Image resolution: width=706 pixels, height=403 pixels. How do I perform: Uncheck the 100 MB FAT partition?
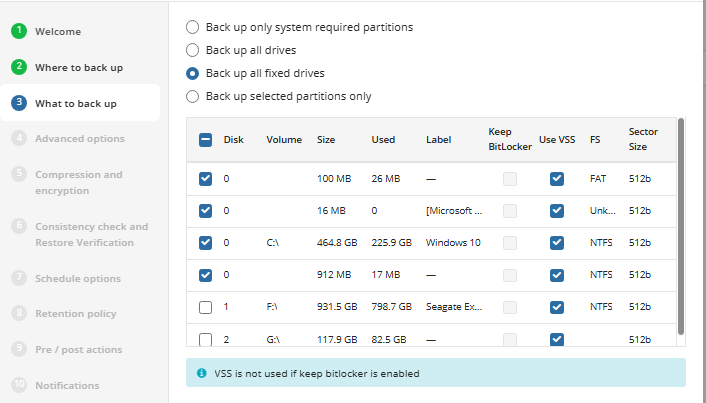pyautogui.click(x=205, y=179)
